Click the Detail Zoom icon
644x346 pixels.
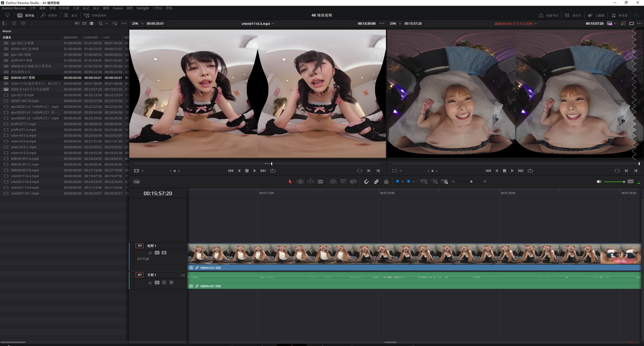(x=434, y=181)
